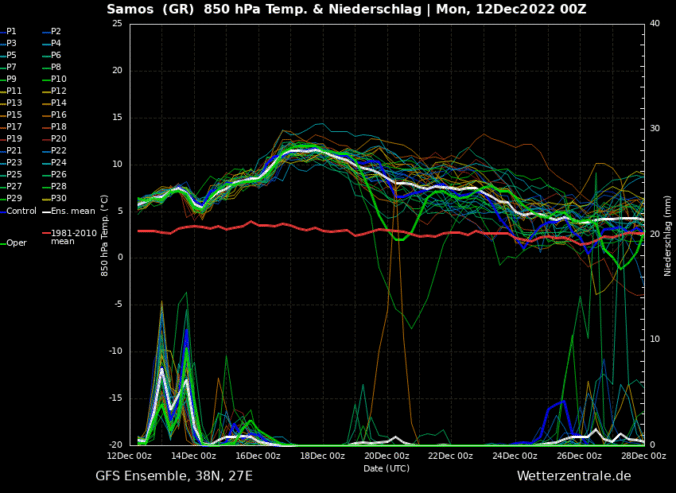
Task: Click the P1 legend entry
Action: [x=11, y=31]
